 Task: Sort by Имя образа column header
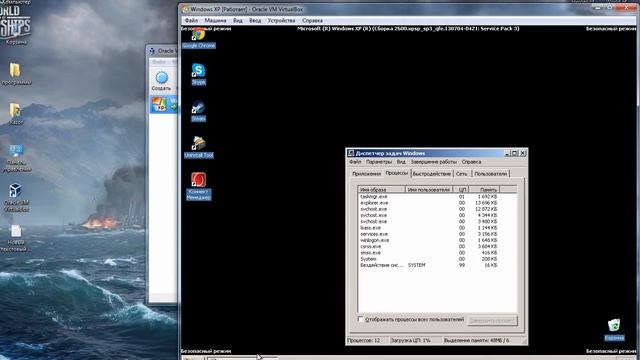382,190
